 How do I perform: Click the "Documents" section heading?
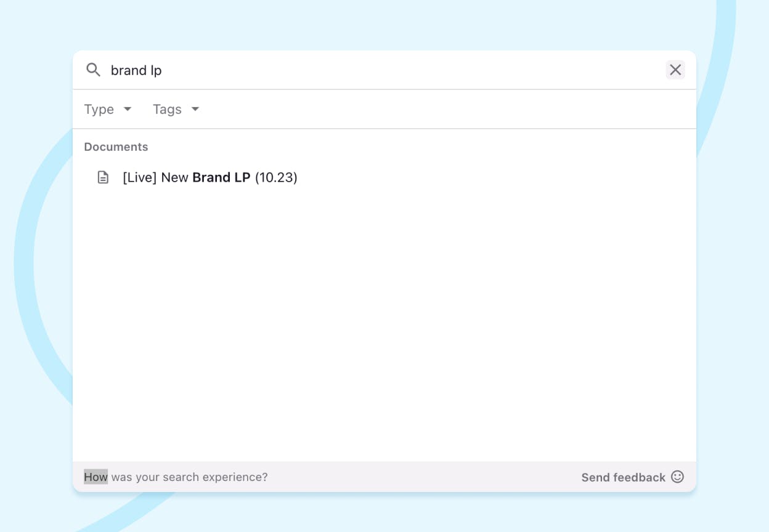116,147
